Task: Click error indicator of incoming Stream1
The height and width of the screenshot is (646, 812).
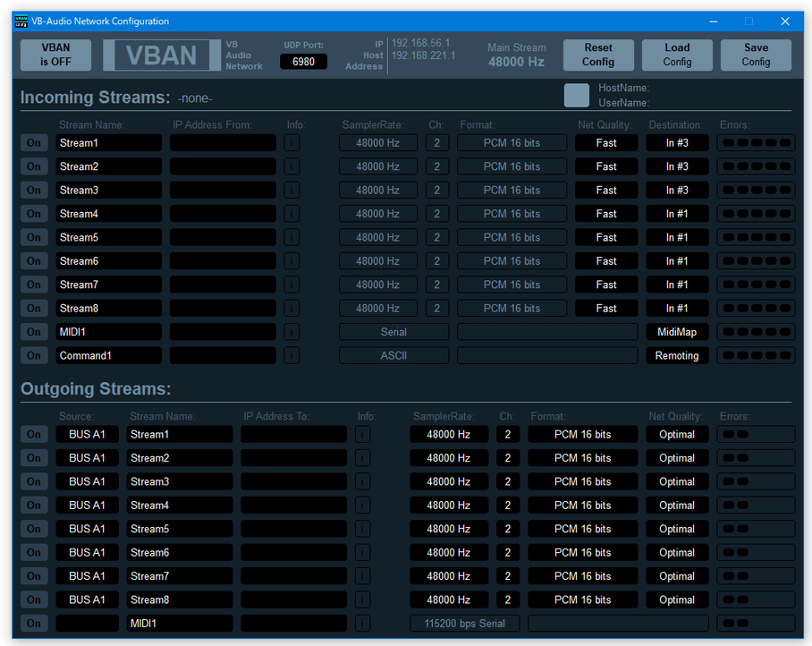Action: click(x=756, y=143)
